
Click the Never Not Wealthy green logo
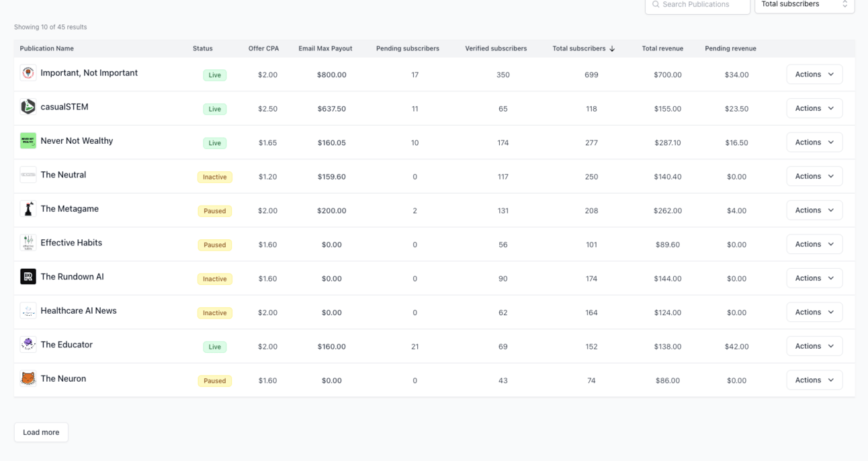click(x=28, y=141)
